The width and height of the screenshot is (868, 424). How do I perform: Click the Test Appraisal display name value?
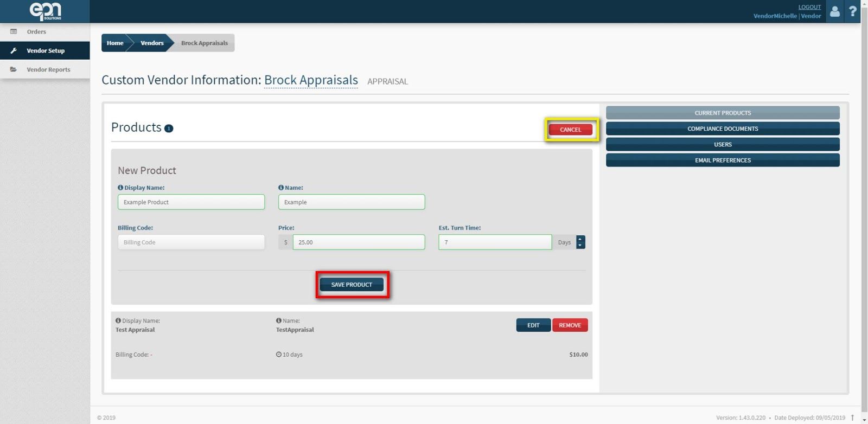pos(135,330)
